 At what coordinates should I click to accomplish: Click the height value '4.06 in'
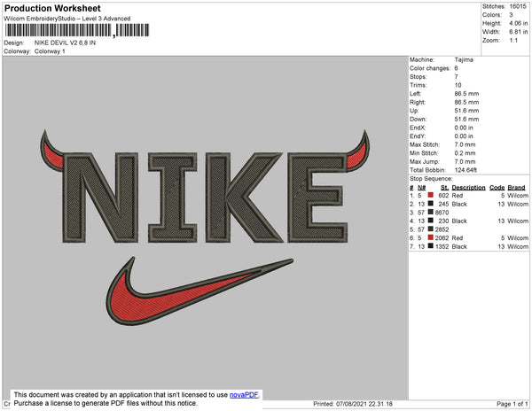click(x=519, y=23)
